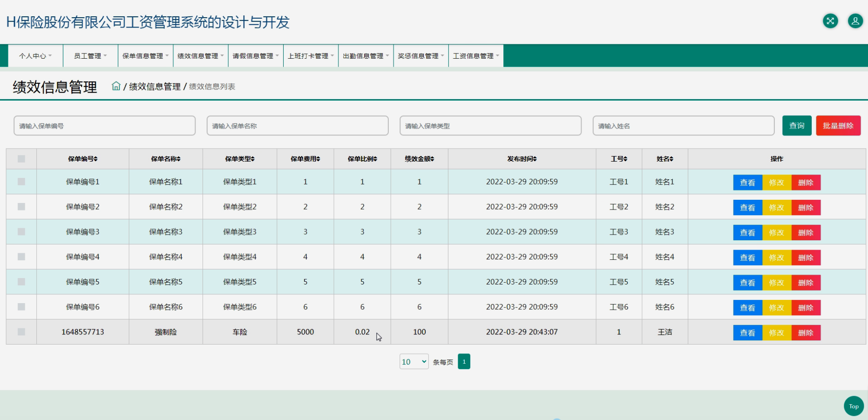868x420 pixels.
Task: Expand the 上班打卡管理 menu
Action: pyautogui.click(x=311, y=56)
